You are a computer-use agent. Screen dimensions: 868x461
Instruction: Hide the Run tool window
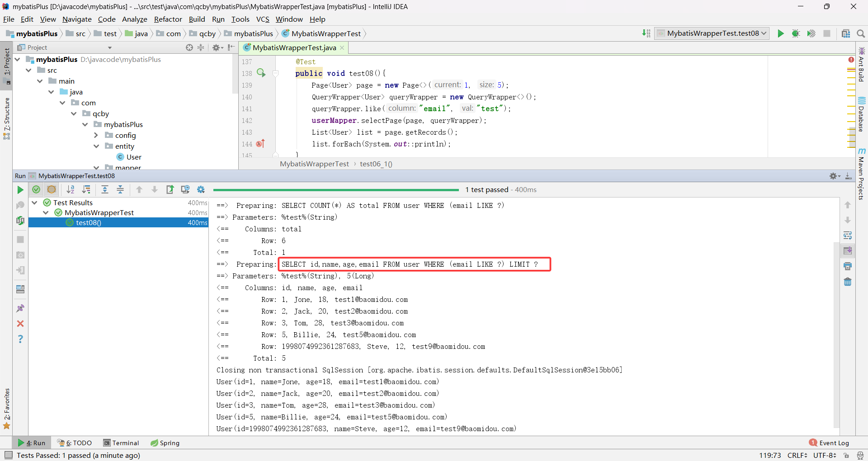coord(849,176)
